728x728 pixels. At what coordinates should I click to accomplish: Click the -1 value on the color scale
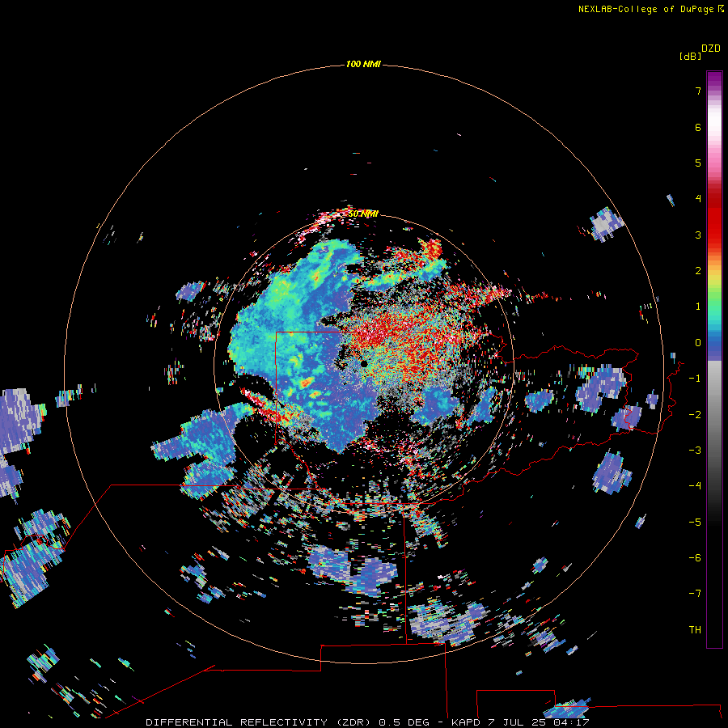point(695,379)
